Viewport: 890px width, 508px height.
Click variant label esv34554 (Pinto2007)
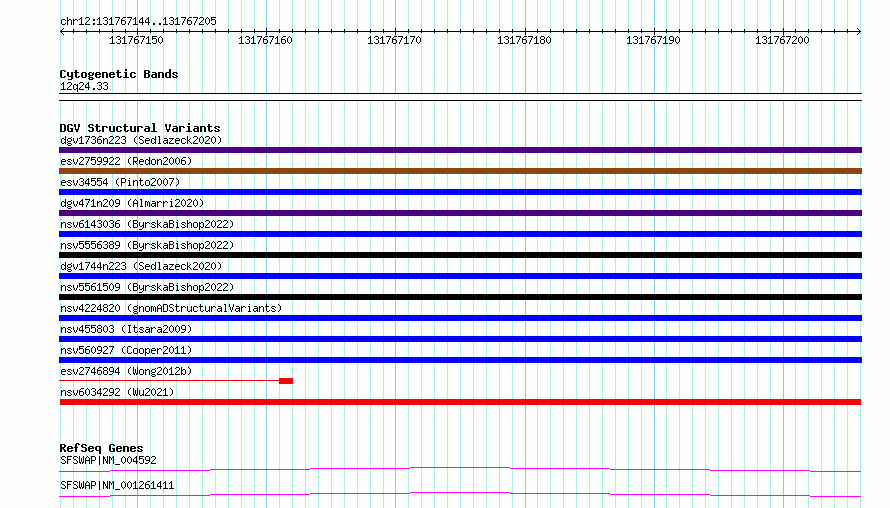point(120,182)
